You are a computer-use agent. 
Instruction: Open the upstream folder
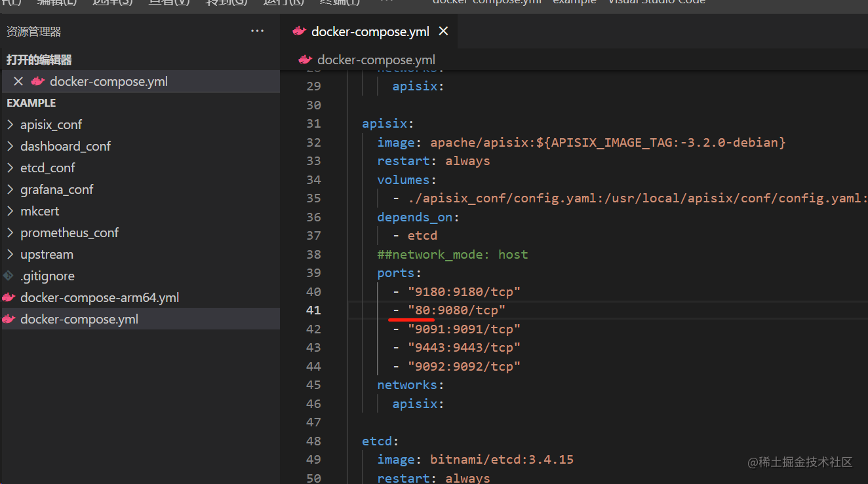pos(47,254)
